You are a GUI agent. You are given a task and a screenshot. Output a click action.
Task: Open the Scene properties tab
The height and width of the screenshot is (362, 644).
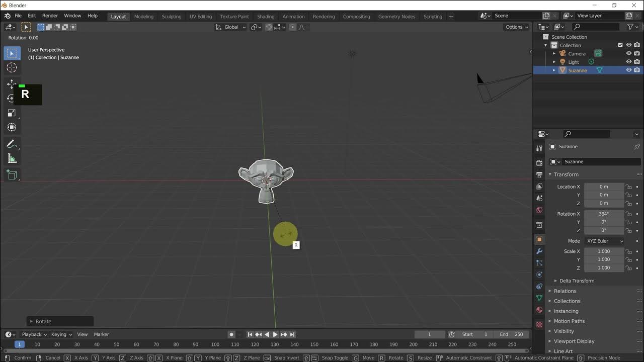(539, 198)
